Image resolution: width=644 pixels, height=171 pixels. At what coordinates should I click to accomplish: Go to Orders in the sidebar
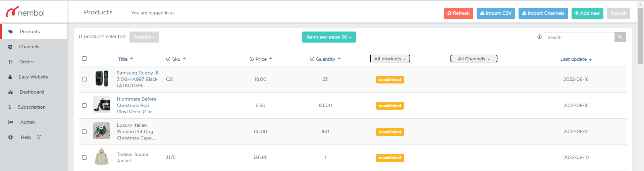pyautogui.click(x=27, y=62)
